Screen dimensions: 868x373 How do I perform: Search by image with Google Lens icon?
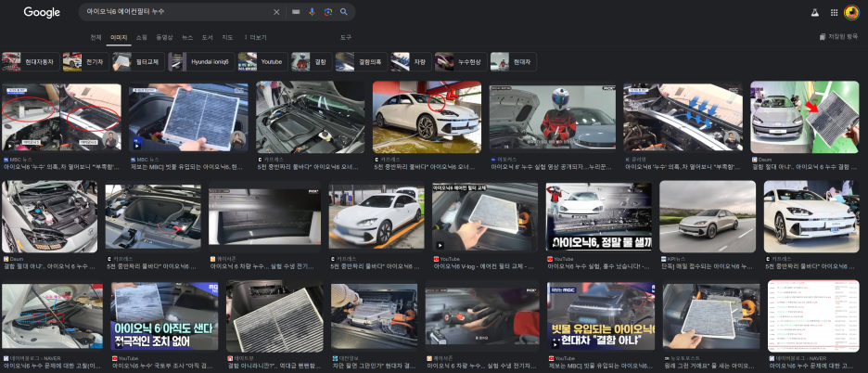(x=327, y=12)
